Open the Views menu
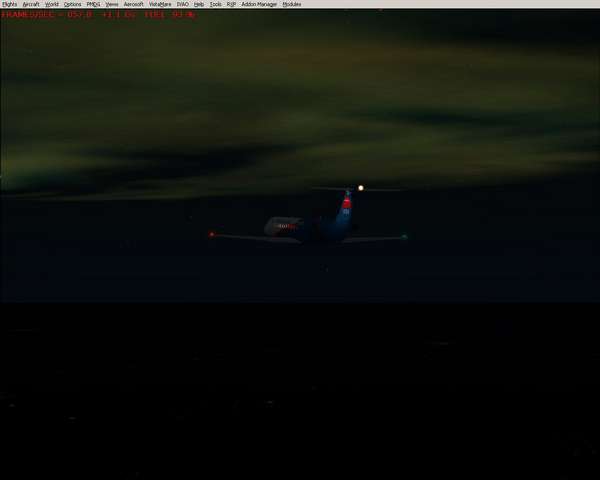This screenshot has width=600, height=480. coord(112,4)
